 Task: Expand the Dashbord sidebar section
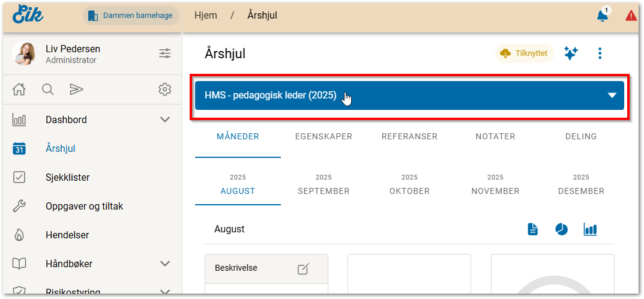click(x=165, y=119)
